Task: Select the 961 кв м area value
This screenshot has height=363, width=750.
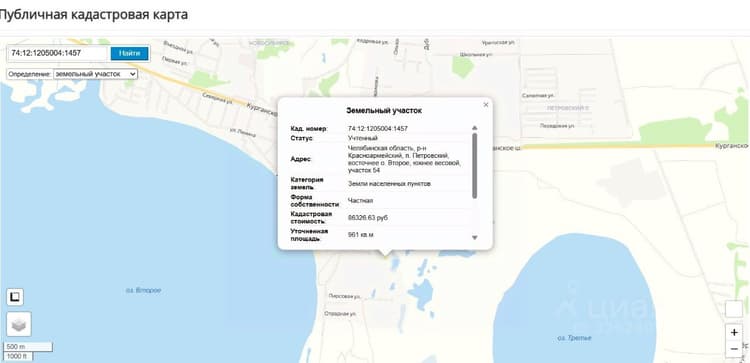Action: pyautogui.click(x=361, y=235)
